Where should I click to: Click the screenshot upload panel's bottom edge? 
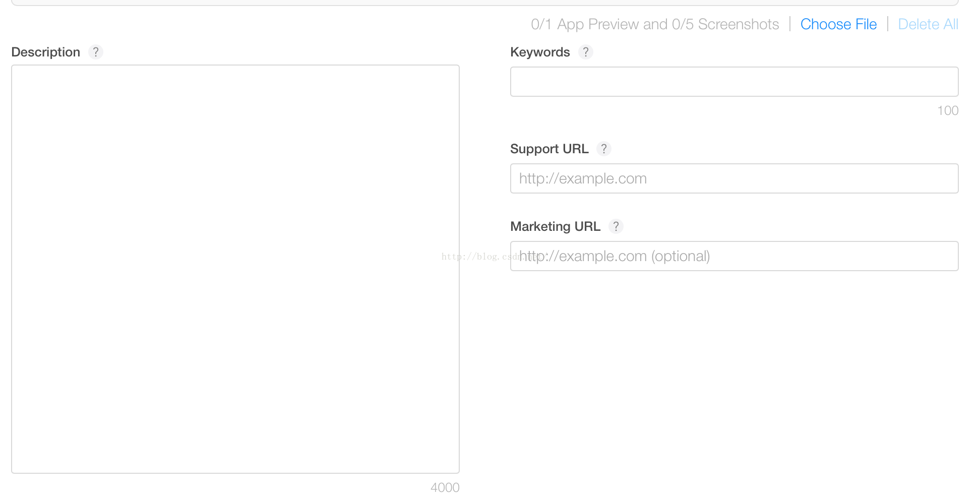click(x=484, y=4)
